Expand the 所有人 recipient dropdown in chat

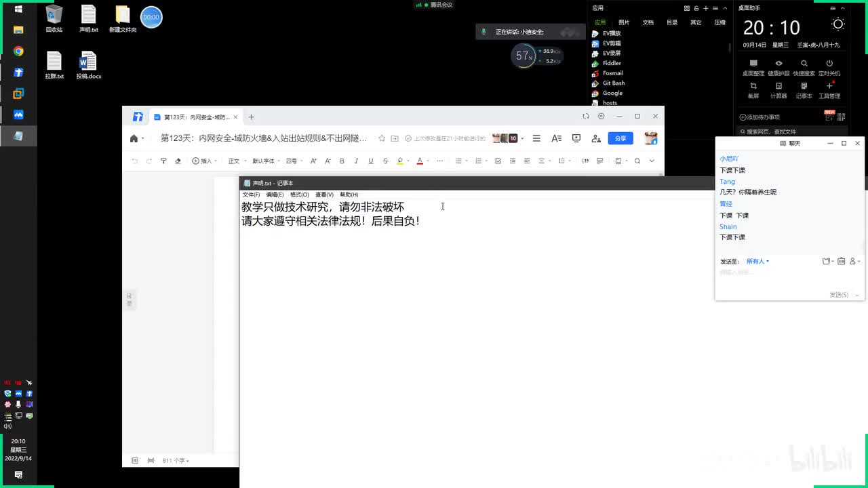pos(757,261)
